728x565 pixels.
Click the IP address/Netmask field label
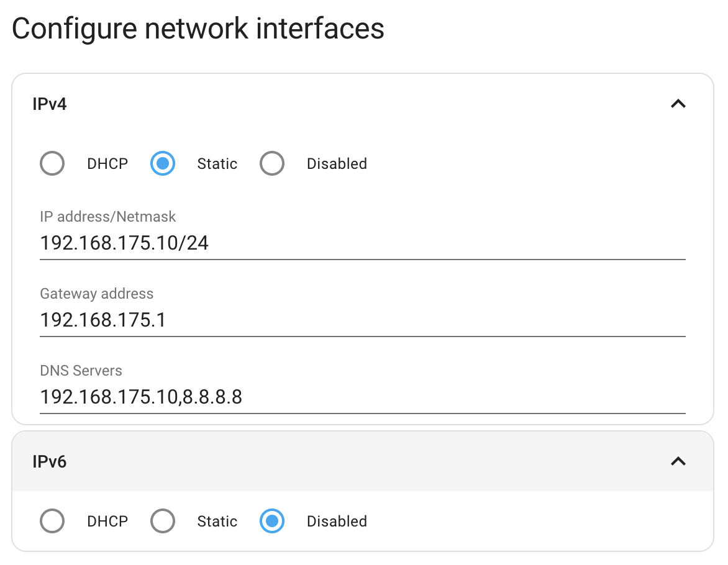107,217
